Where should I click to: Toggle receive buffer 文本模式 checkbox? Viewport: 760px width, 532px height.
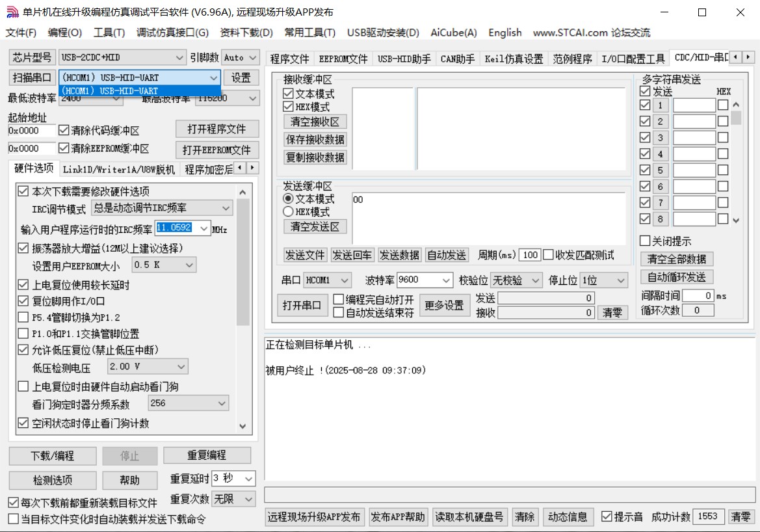coord(289,93)
